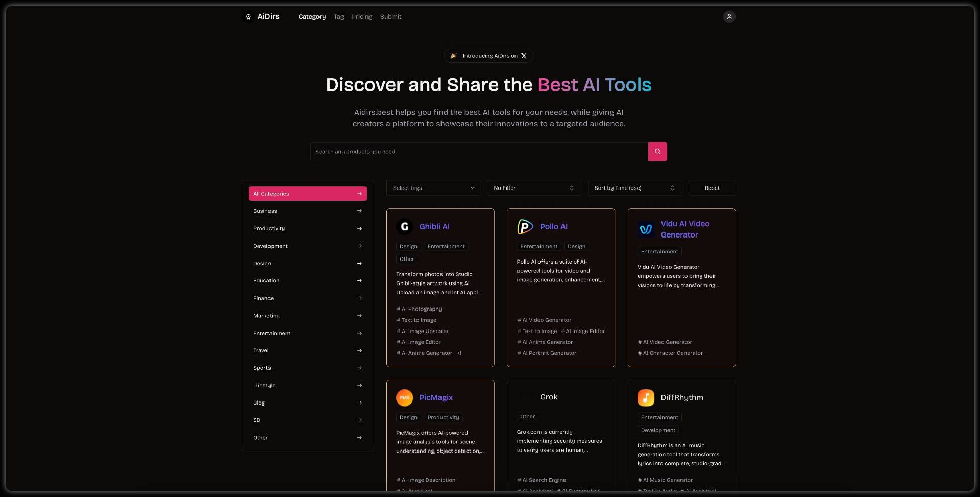Image resolution: width=980 pixels, height=497 pixels.
Task: Open the Pricing page from navbar
Action: pyautogui.click(x=362, y=17)
